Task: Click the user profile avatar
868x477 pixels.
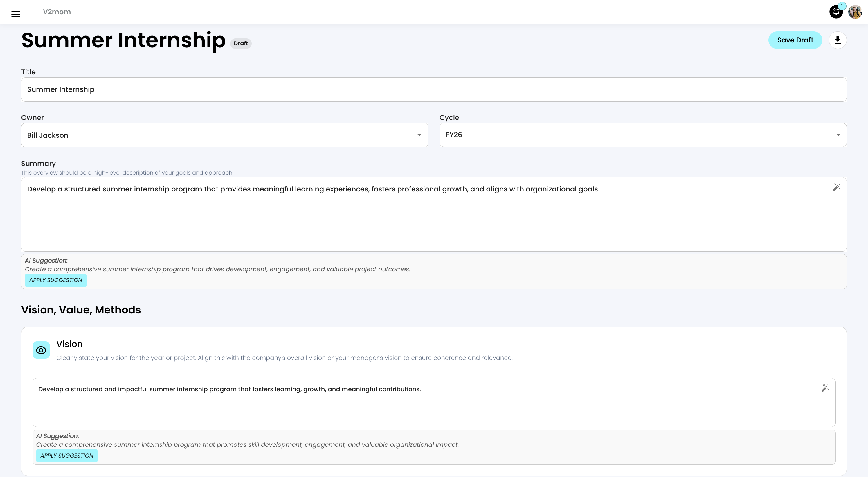Action: [855, 12]
